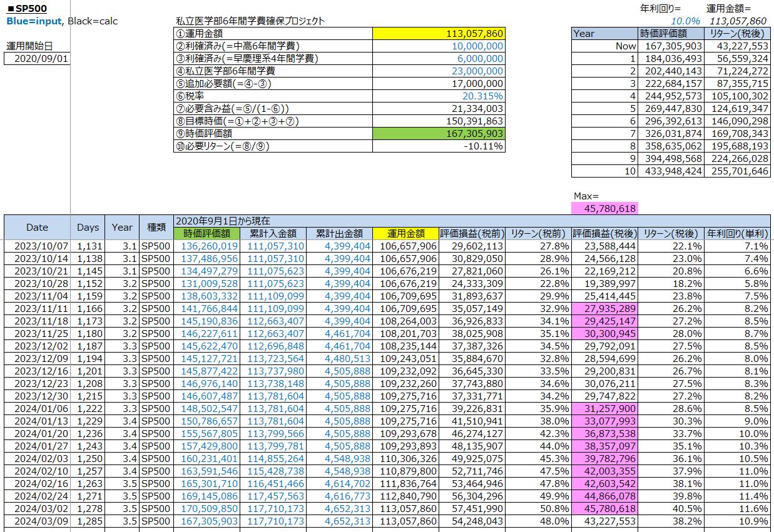Viewport: 774px width, 532px height.
Task: Click the Days column header
Action: point(88,228)
